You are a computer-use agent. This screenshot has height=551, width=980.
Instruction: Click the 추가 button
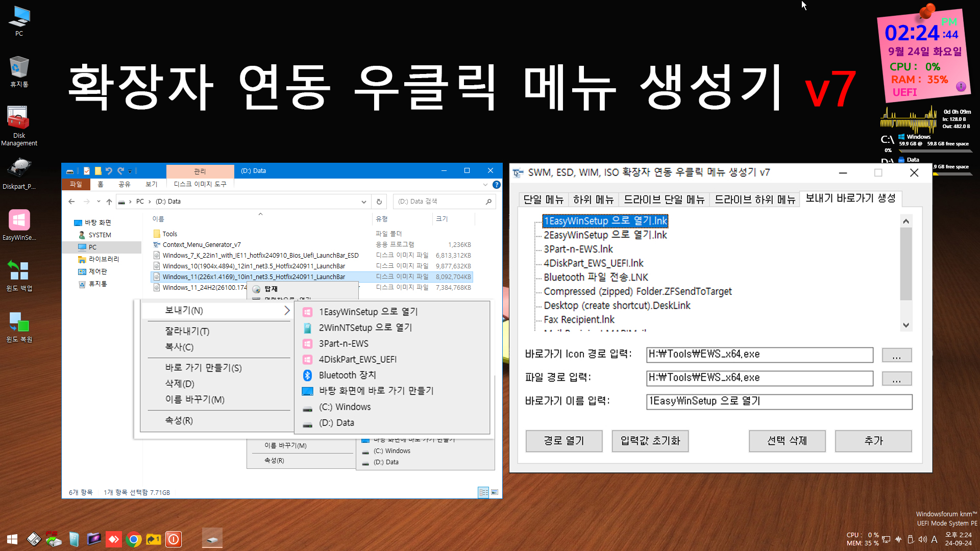873,441
